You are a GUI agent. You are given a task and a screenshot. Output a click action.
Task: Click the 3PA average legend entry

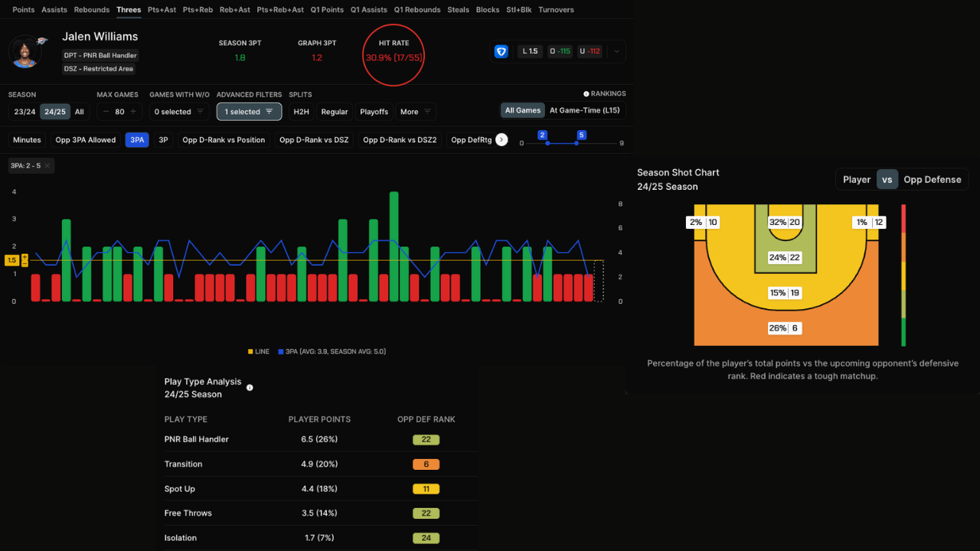pos(332,351)
